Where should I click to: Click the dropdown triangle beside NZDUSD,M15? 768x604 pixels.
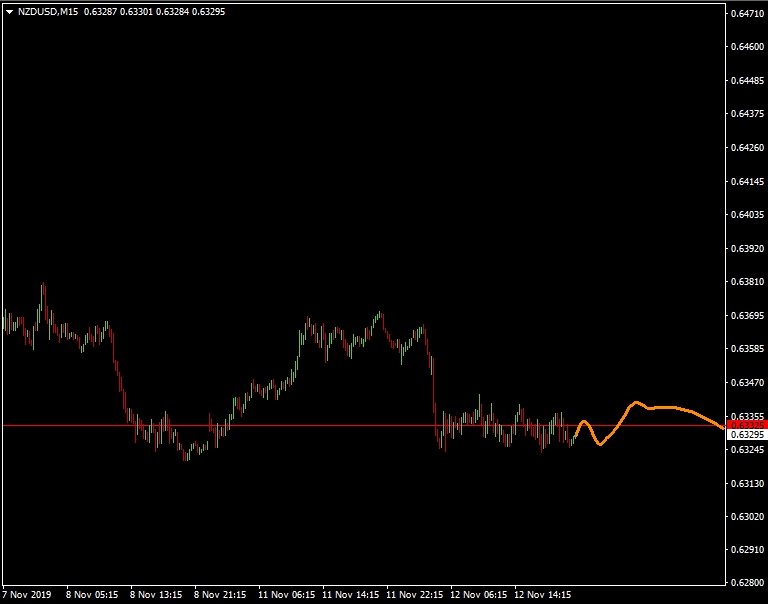[x=9, y=11]
